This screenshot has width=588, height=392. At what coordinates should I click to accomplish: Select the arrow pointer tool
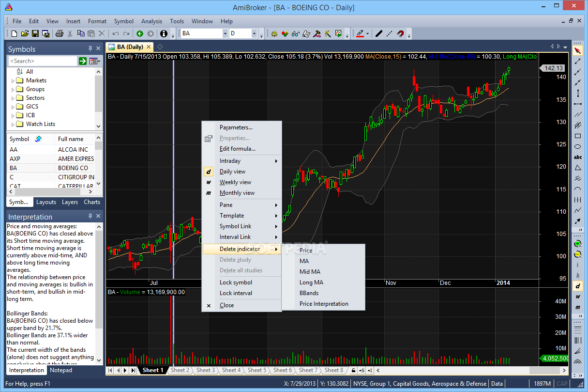click(x=577, y=50)
